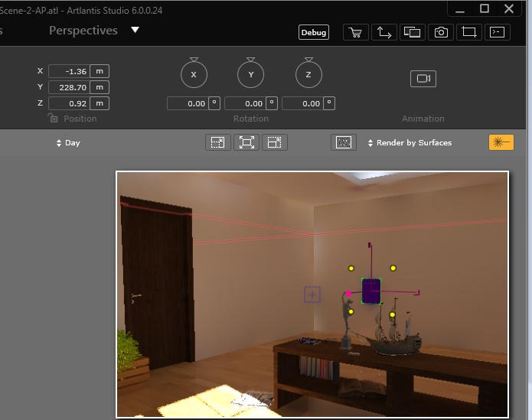Change the Z position unit button
This screenshot has width=532, height=420.
point(100,103)
